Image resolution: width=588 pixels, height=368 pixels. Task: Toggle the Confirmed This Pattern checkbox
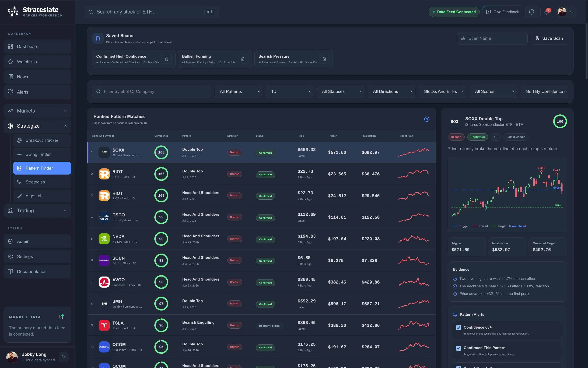click(458, 348)
